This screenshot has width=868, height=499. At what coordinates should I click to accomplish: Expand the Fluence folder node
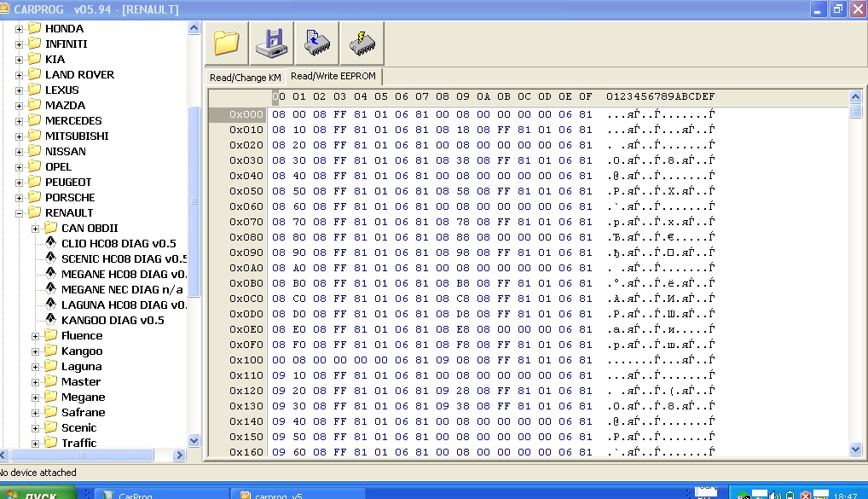(x=36, y=336)
